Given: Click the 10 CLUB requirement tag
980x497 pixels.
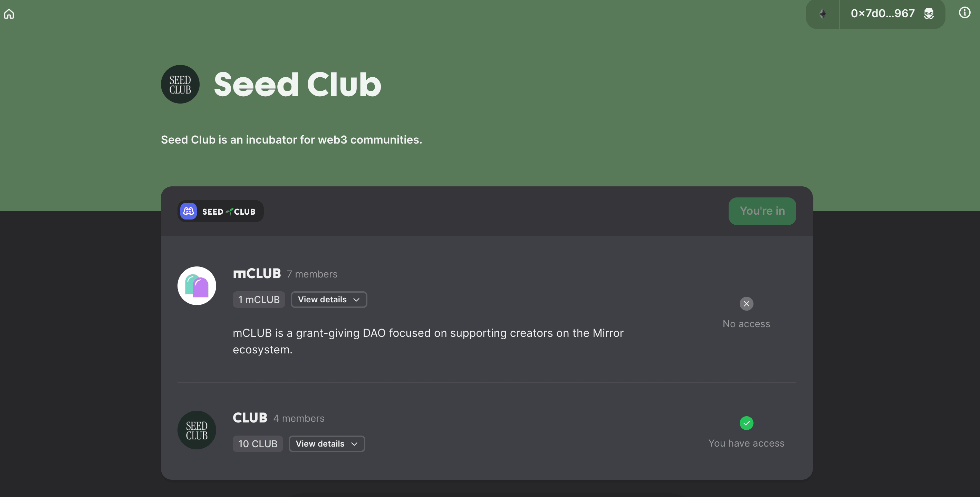Looking at the screenshot, I should tap(258, 444).
